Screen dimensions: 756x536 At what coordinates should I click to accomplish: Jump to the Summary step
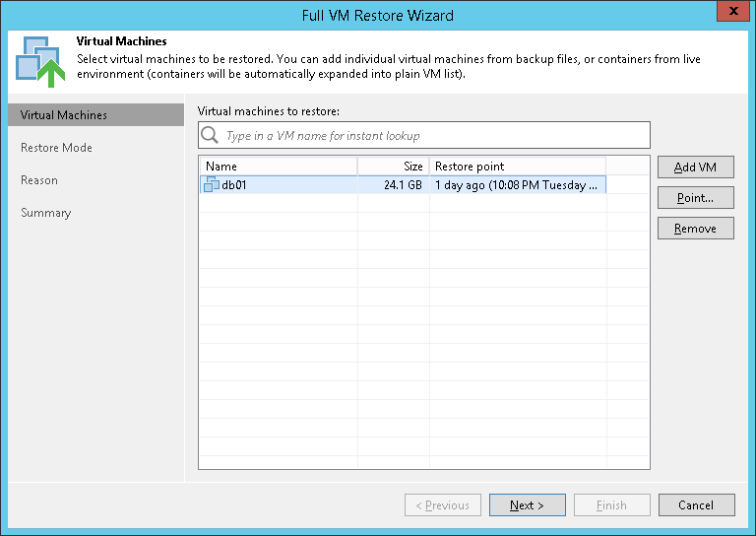[46, 213]
